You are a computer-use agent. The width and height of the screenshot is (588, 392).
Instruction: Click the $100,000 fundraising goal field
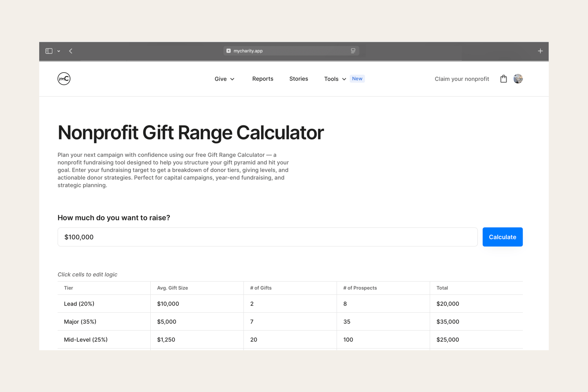267,237
